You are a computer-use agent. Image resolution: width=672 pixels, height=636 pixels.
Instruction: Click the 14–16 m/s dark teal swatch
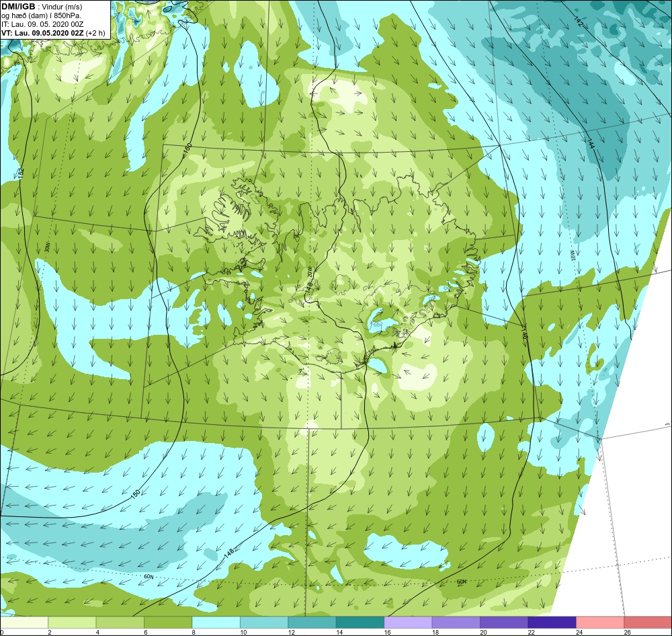click(x=360, y=623)
